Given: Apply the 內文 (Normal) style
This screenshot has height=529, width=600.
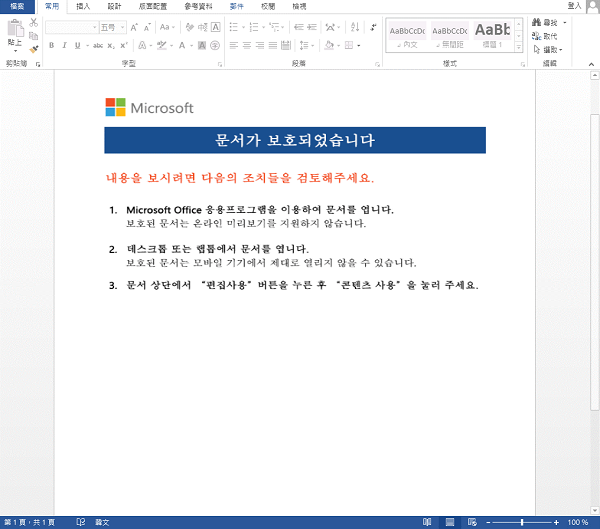Looking at the screenshot, I should click(407, 36).
